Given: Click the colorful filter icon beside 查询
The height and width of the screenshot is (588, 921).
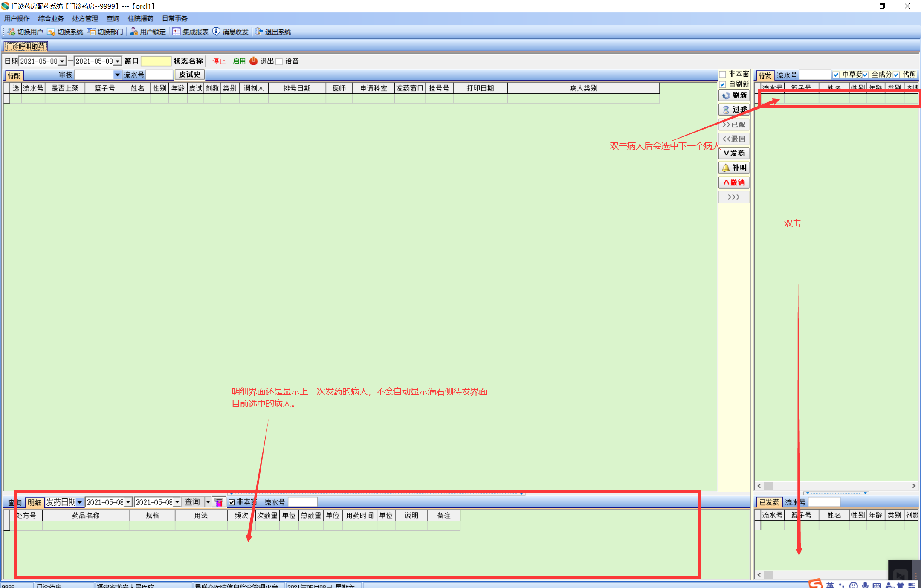Looking at the screenshot, I should (x=219, y=502).
